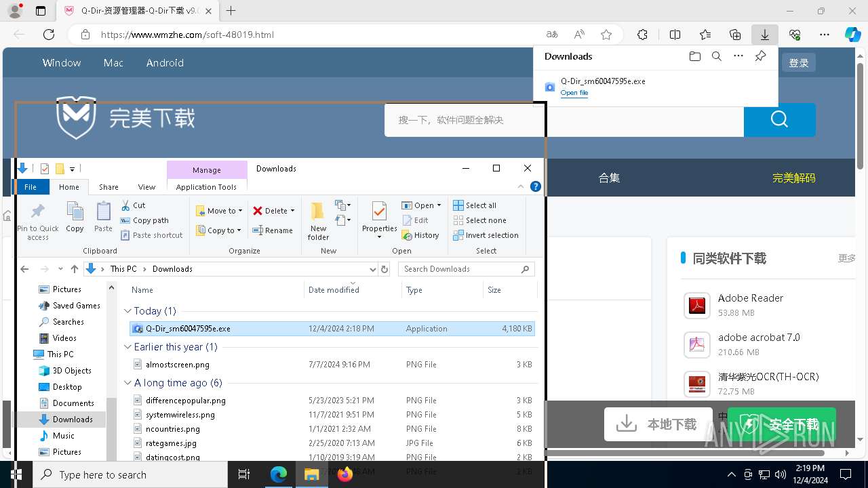Open Edge extensions puzzle icon

point(643,35)
